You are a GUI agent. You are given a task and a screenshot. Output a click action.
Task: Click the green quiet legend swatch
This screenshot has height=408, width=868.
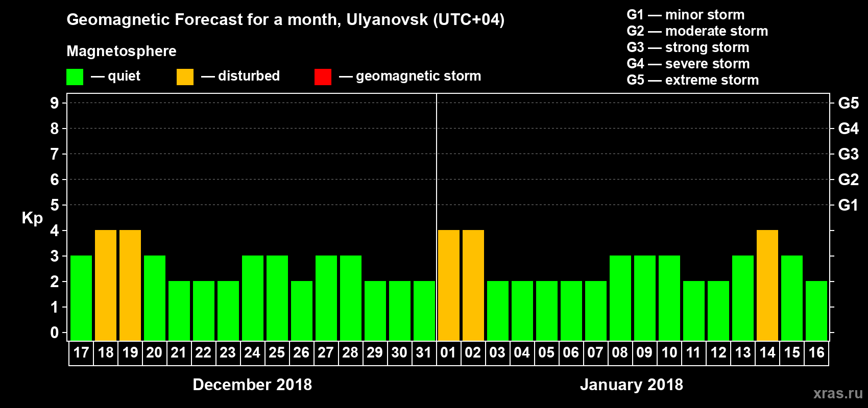click(75, 77)
